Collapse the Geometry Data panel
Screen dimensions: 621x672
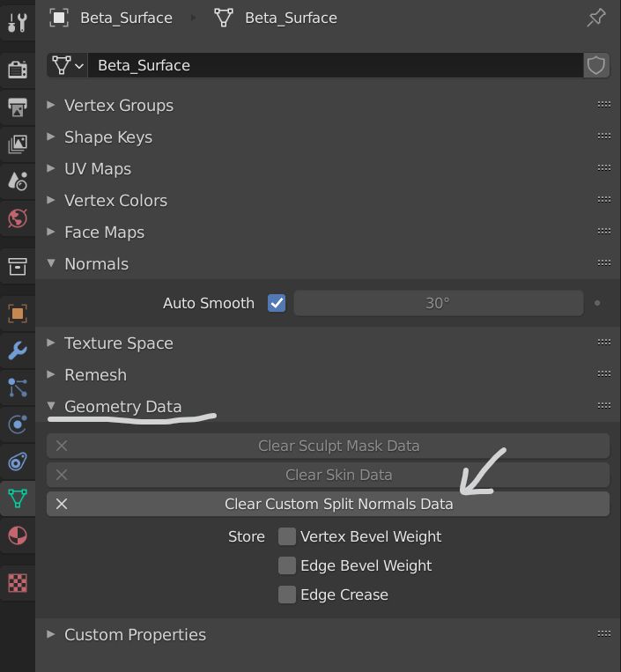click(x=122, y=407)
